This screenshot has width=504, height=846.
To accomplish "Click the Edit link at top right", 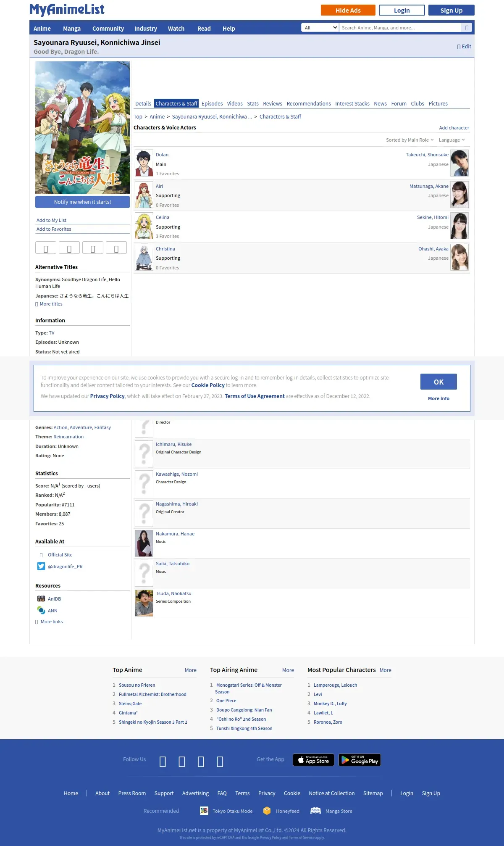I will [464, 47].
